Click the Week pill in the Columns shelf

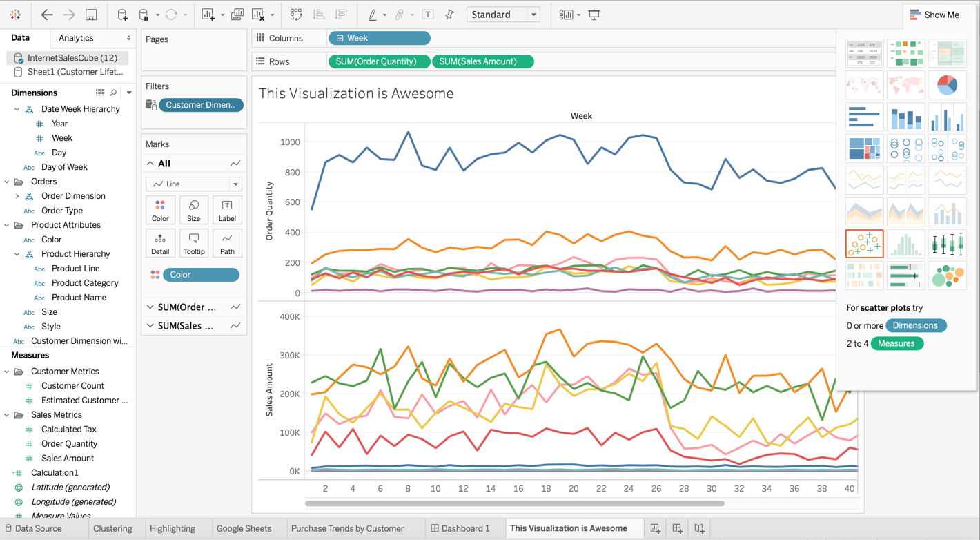[379, 38]
